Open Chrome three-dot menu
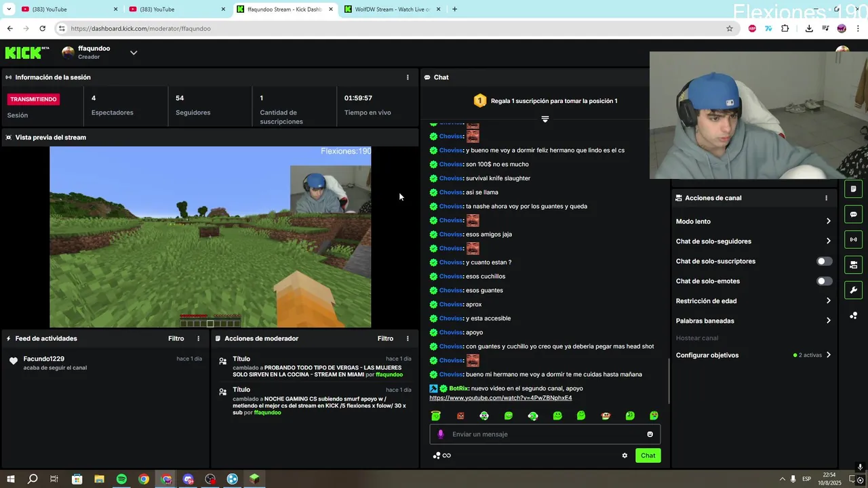 pos(859,28)
